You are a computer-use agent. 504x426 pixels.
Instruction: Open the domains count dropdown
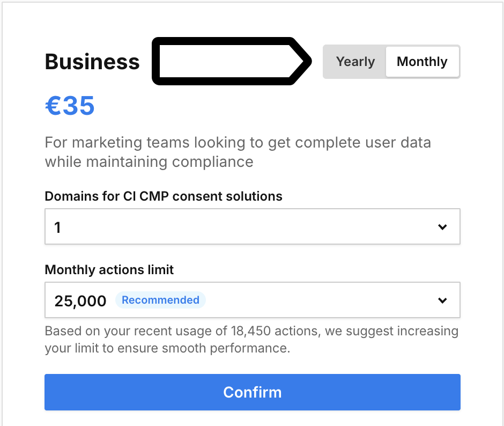[x=252, y=226]
